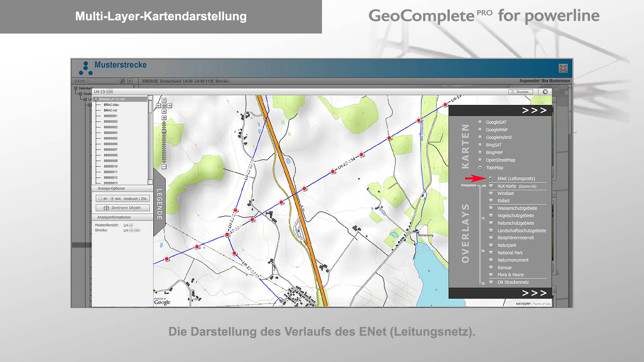Set Umbruch / ZVL to 'an'
This screenshot has height=362, width=644.
coord(100,198)
